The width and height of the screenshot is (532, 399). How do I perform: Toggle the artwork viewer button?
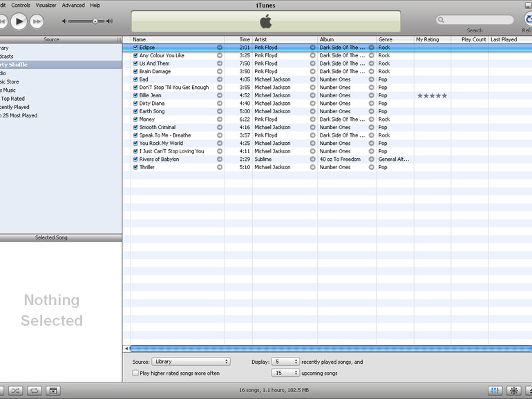pyautogui.click(x=53, y=391)
